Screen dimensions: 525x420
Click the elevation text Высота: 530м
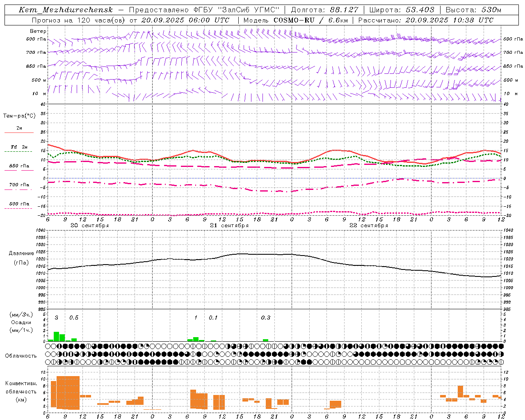[x=473, y=10]
